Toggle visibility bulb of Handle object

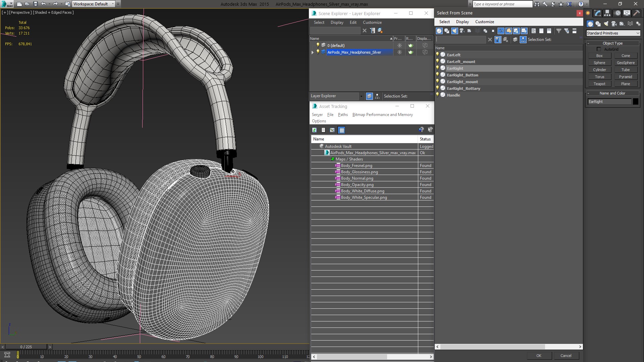[437, 95]
